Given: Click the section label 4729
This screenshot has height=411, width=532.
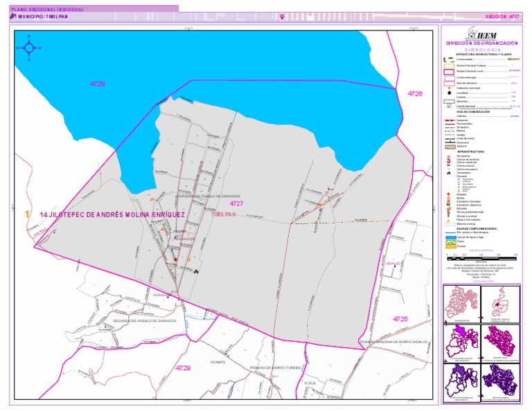Looking at the screenshot, I should pyautogui.click(x=183, y=368).
